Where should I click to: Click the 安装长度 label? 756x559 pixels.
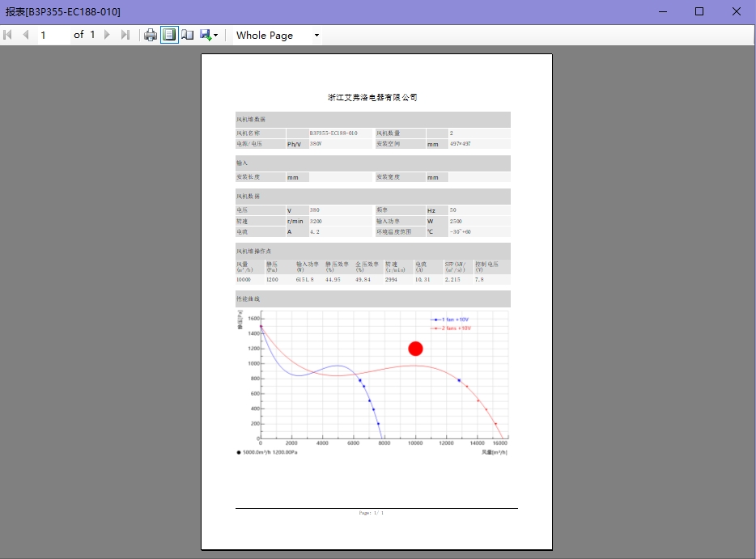248,177
